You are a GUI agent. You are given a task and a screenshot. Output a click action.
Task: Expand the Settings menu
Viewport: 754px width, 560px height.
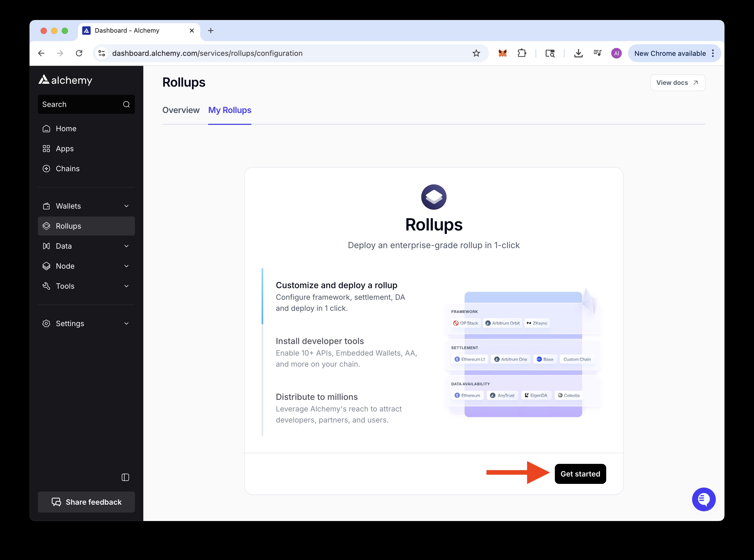[86, 323]
